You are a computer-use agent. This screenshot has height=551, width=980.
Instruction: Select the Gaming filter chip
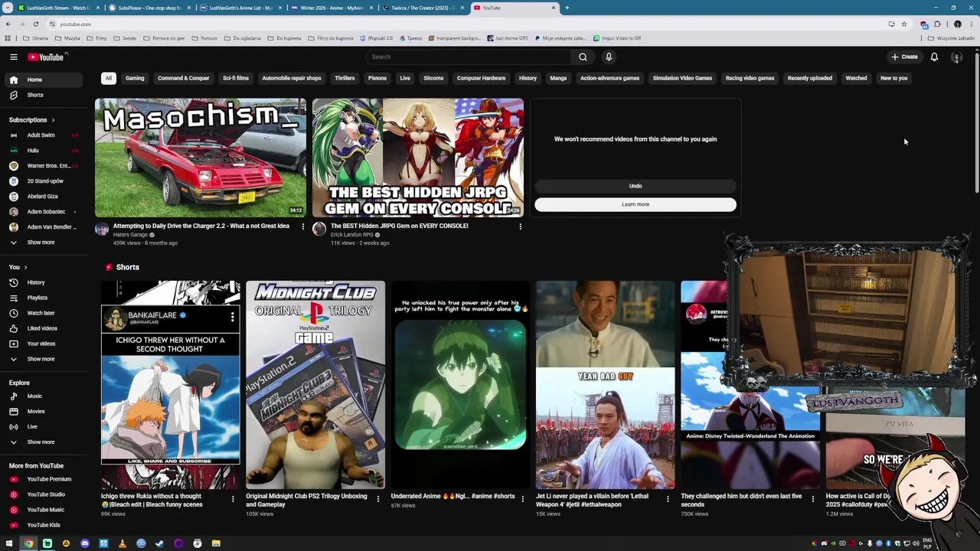click(135, 78)
